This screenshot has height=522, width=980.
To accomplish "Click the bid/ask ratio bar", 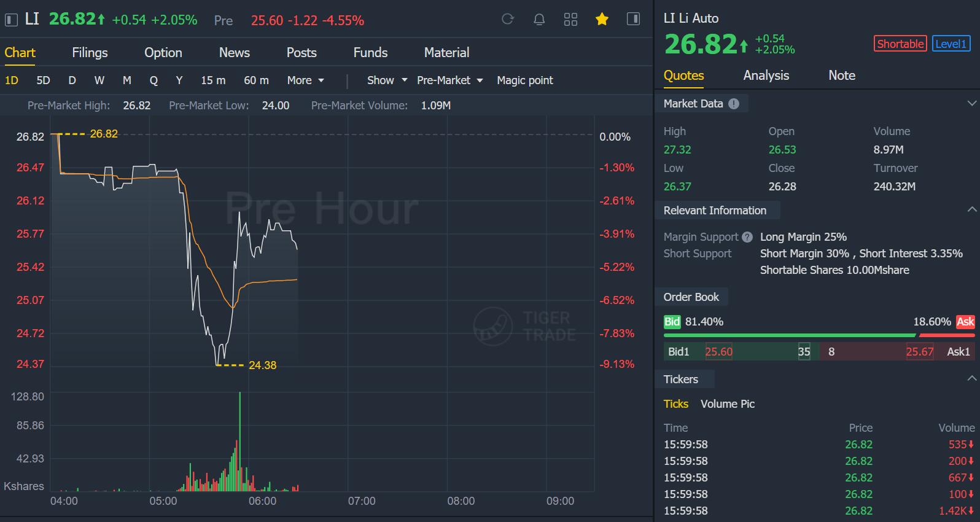I will 819,335.
